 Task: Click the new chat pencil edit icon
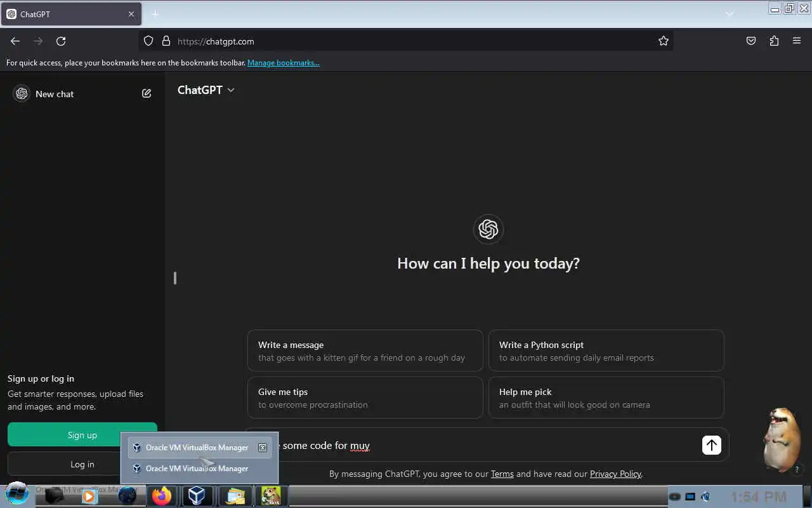[147, 93]
